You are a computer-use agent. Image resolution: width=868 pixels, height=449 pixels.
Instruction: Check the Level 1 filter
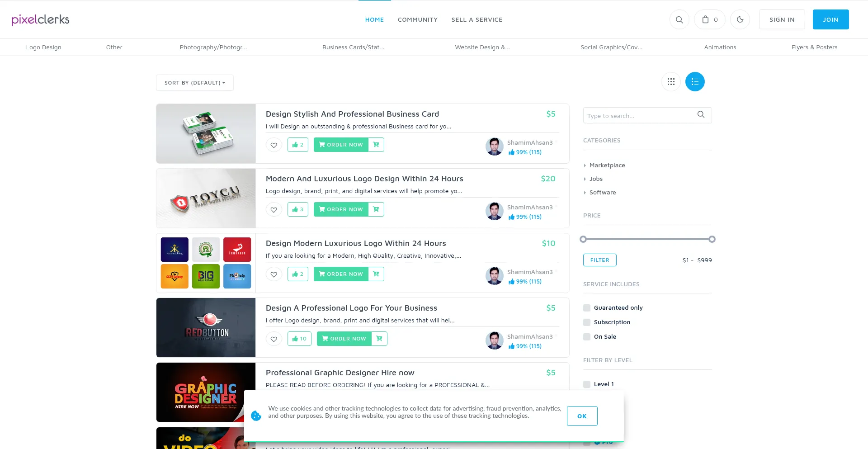[587, 384]
